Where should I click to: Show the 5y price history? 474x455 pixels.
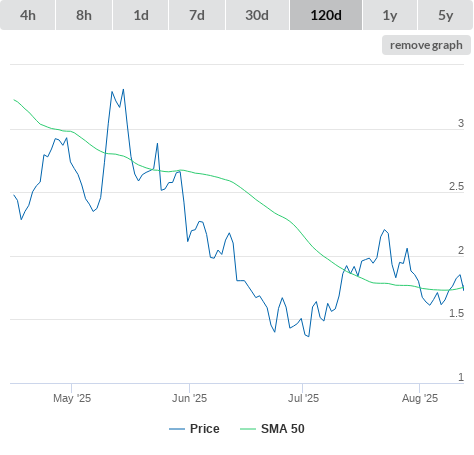(445, 15)
